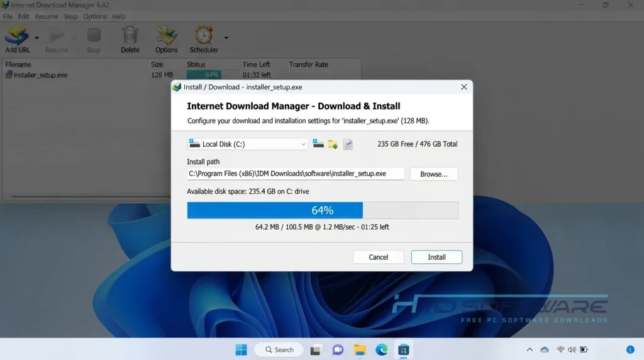Click the Time Left column header
Screen dimensions: 644x360
257,65
